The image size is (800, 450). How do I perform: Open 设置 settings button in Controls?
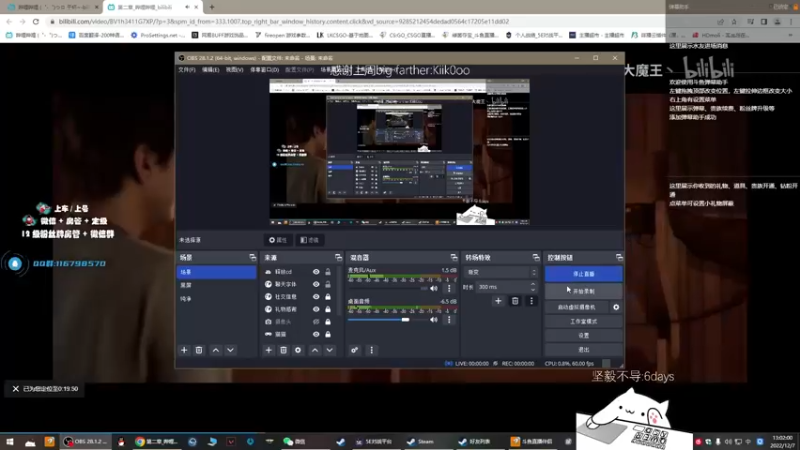tap(583, 335)
